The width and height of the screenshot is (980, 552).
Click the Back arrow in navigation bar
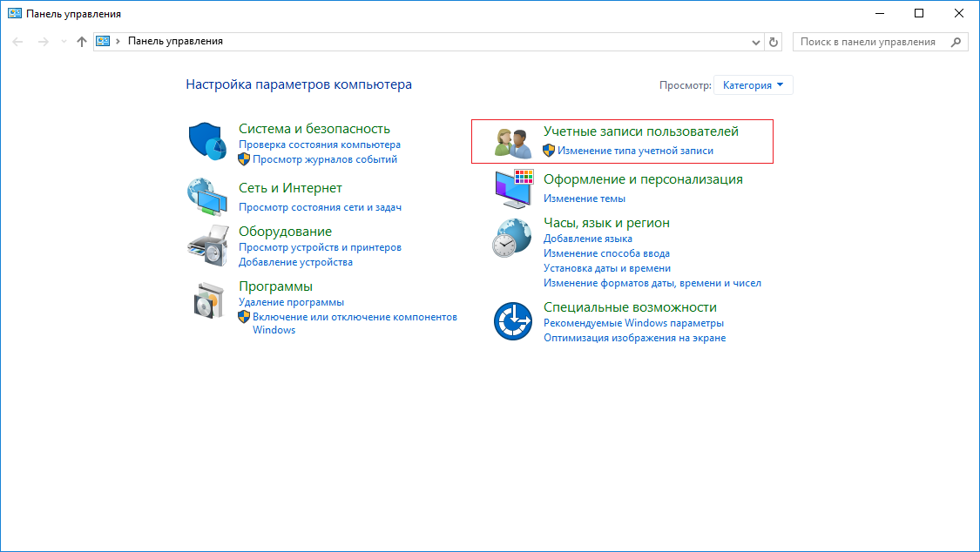click(x=17, y=42)
